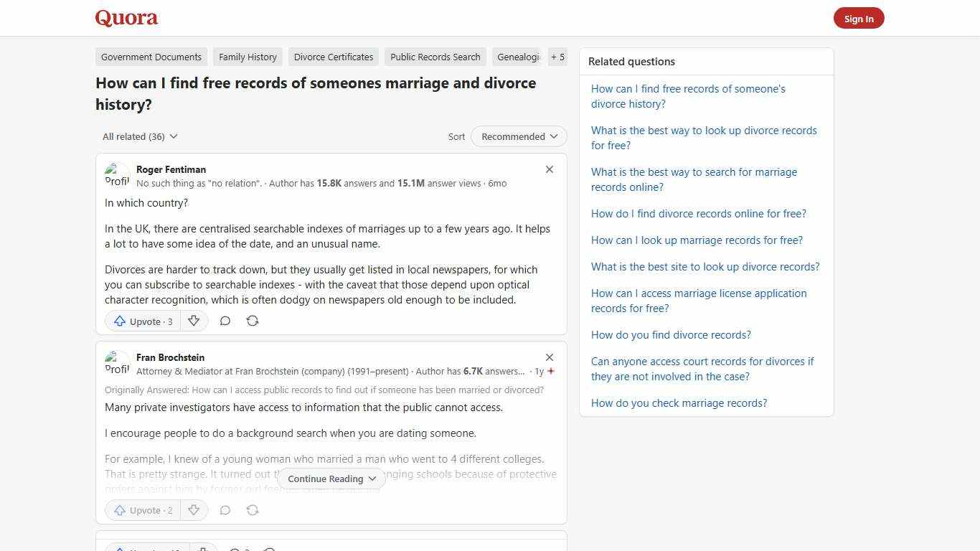Viewport: 980px width, 551px height.
Task: Show 5 more topics with the +5 chip
Action: tap(557, 57)
